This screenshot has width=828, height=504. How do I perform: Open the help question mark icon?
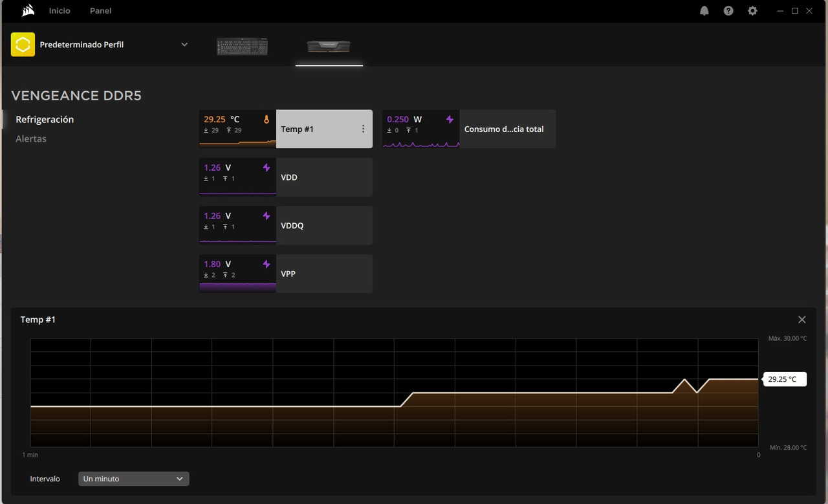(x=728, y=11)
